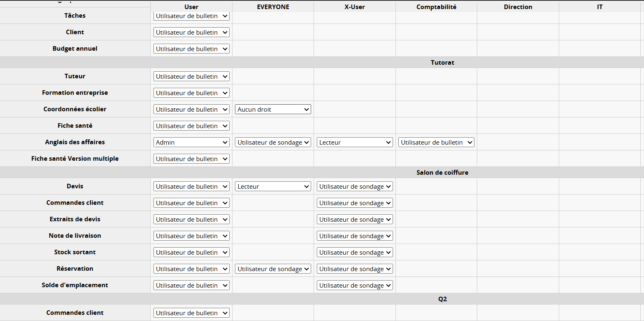
Task: Open EVERYONE dropdown in the Réservation row
Action: (273, 269)
